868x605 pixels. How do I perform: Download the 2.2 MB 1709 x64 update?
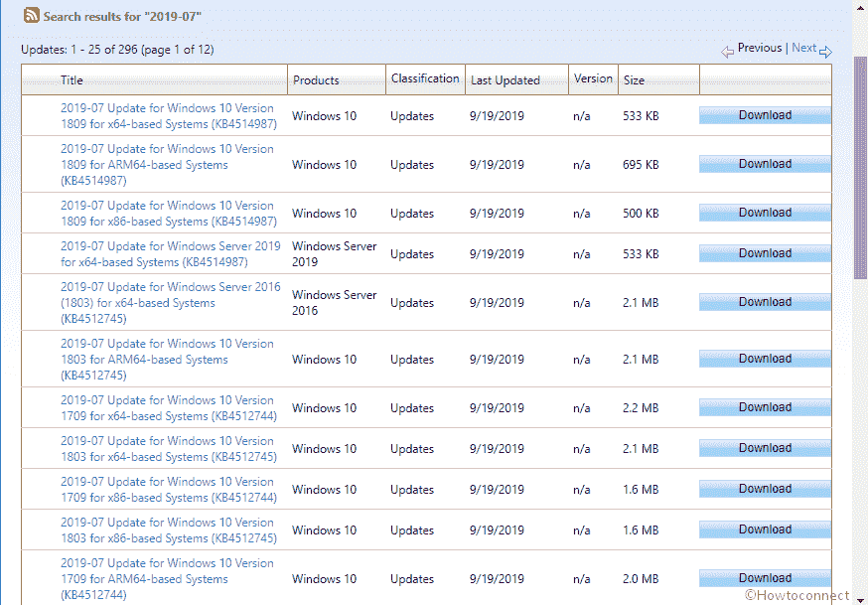coord(765,407)
